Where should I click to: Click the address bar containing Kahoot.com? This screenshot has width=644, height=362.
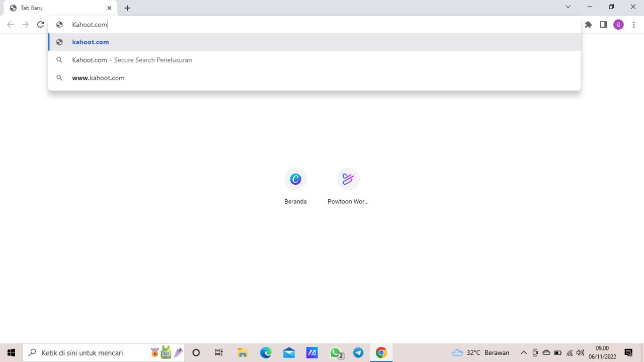pos(314,25)
